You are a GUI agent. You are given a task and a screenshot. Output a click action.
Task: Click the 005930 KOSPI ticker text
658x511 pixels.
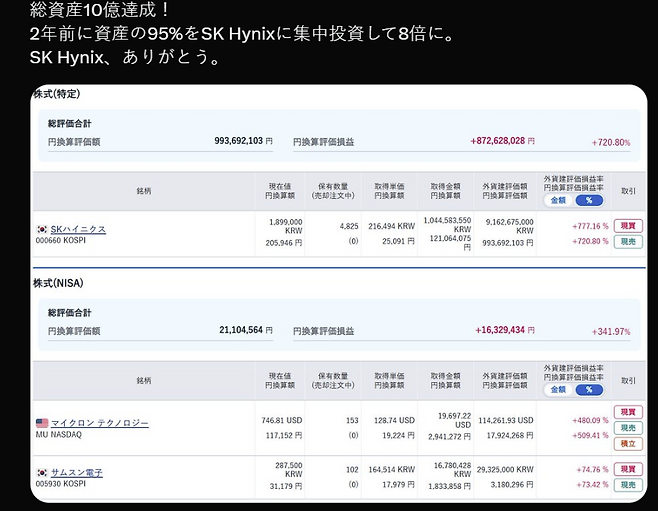click(61, 484)
